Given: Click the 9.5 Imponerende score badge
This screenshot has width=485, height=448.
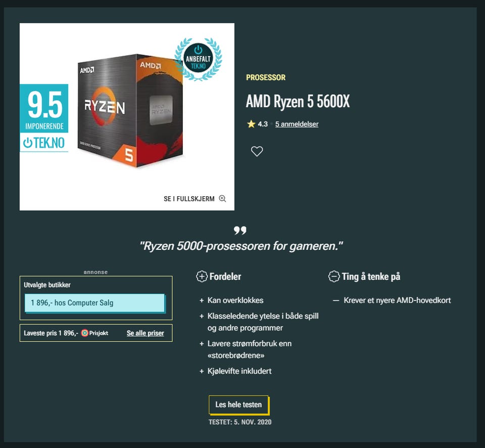Looking at the screenshot, I should [44, 108].
